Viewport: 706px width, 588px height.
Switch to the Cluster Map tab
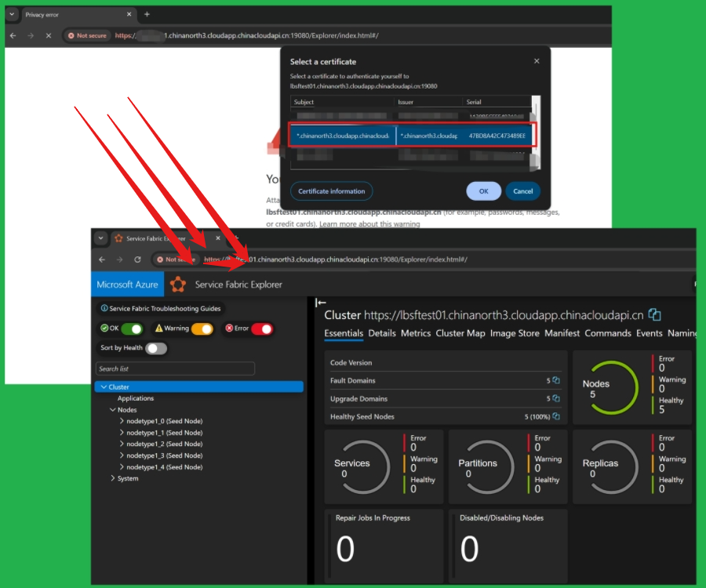pos(460,333)
